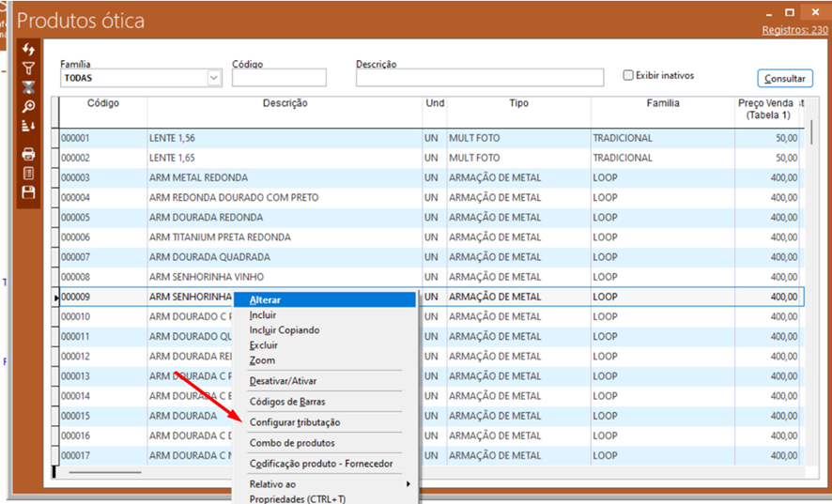Click the save floppy disk icon
This screenshot has width=832, height=504.
coord(28,191)
